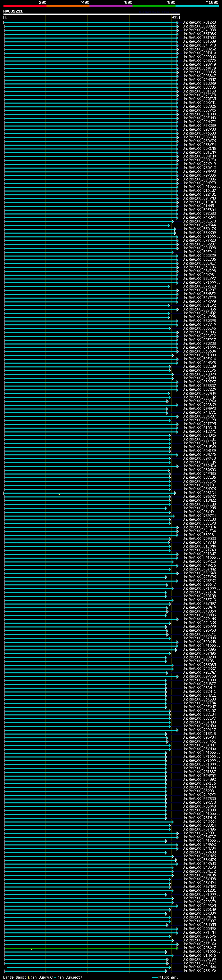The width and height of the screenshot is (222, 980).
Task: Select the UniRef100_A2XGB9 label
Action: (199, 125)
